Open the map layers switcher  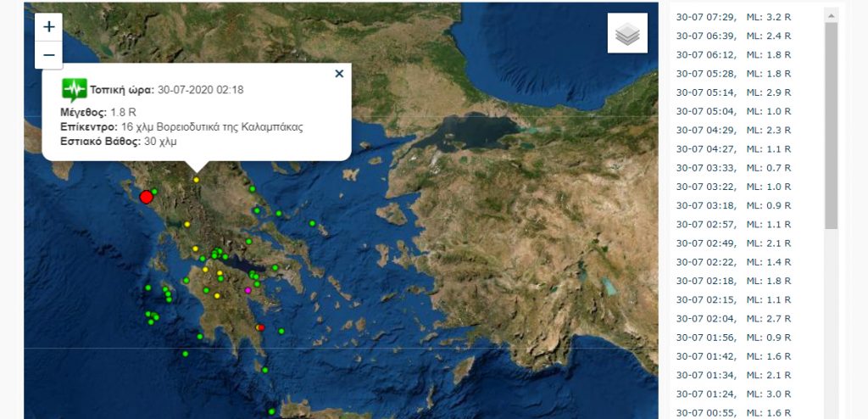click(627, 33)
